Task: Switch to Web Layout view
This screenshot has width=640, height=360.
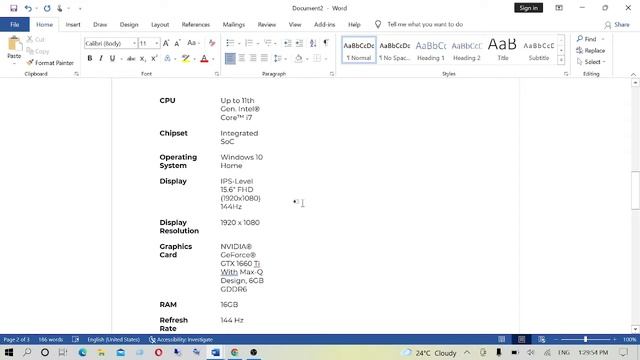Action: [x=542, y=340]
